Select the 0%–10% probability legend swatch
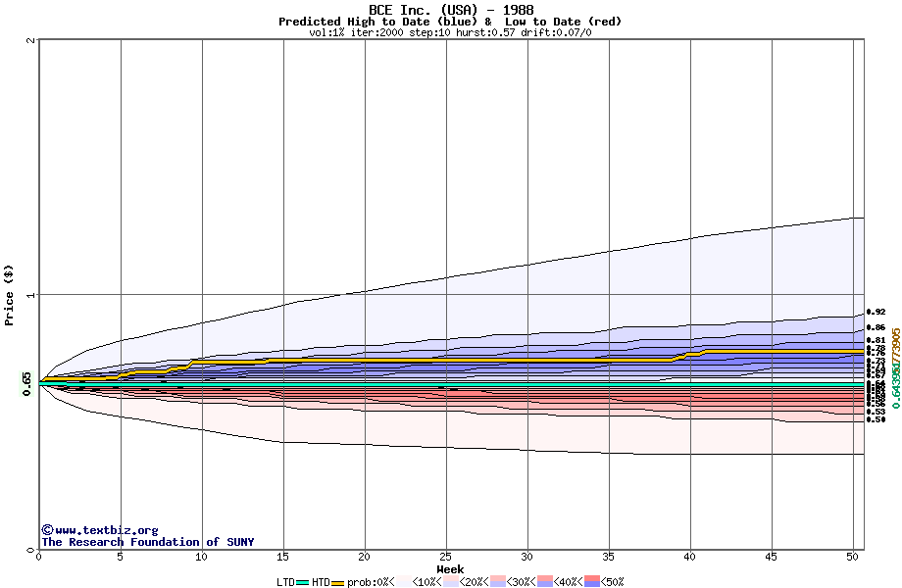The image size is (902, 588). 404,582
